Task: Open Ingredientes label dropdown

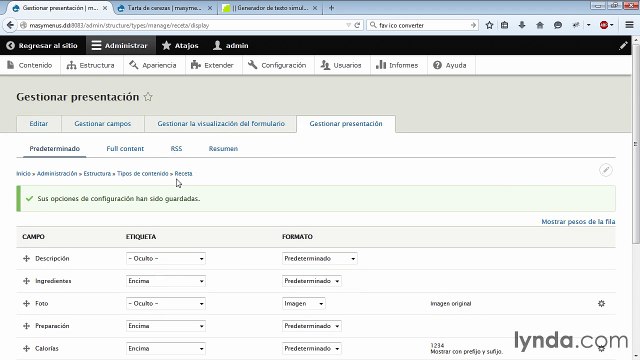Action: click(x=166, y=281)
